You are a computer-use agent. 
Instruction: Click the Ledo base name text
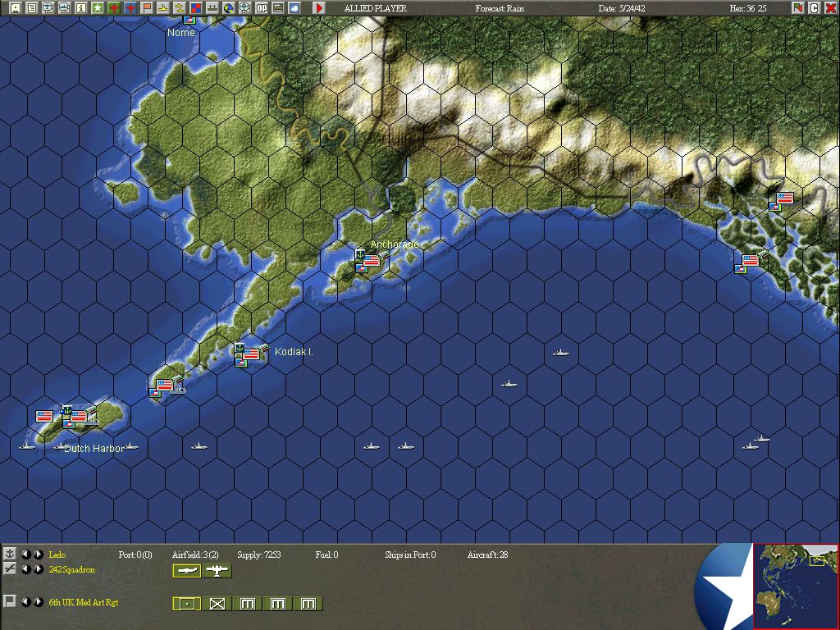point(57,555)
